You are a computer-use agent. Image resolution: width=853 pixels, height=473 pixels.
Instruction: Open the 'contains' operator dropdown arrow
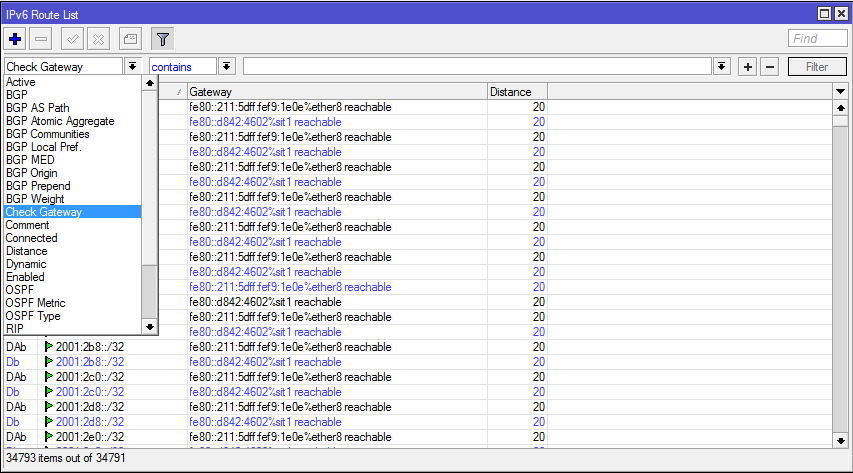pos(227,67)
